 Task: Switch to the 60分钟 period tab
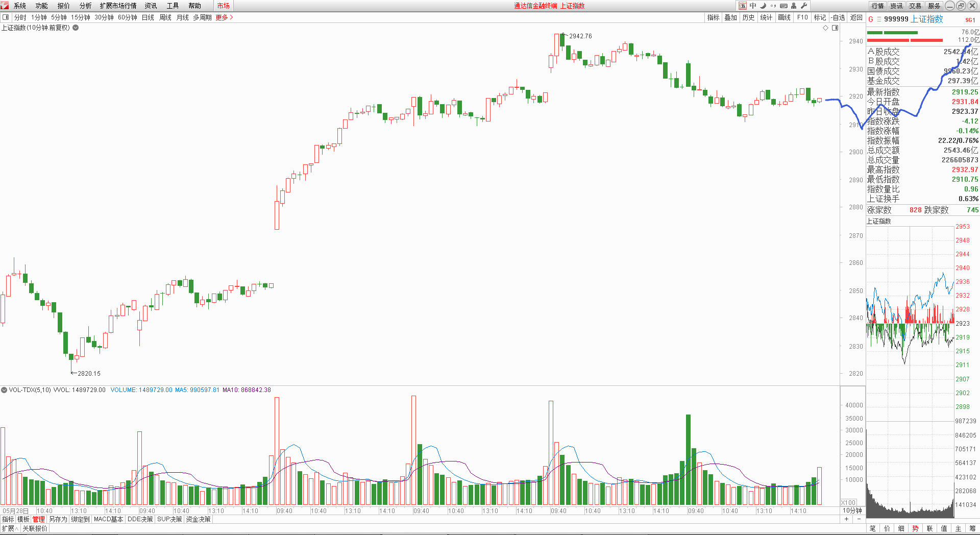pyautogui.click(x=127, y=17)
